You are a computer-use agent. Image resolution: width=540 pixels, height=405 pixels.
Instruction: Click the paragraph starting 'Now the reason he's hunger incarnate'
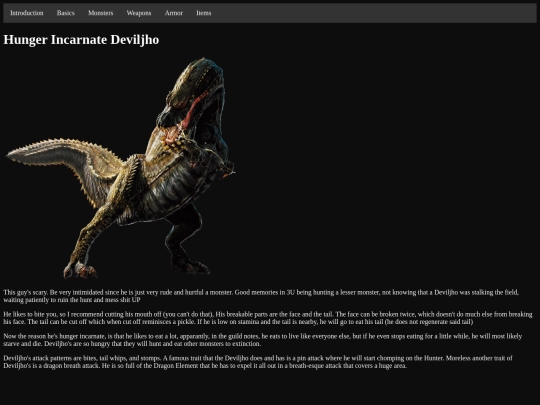click(263, 340)
